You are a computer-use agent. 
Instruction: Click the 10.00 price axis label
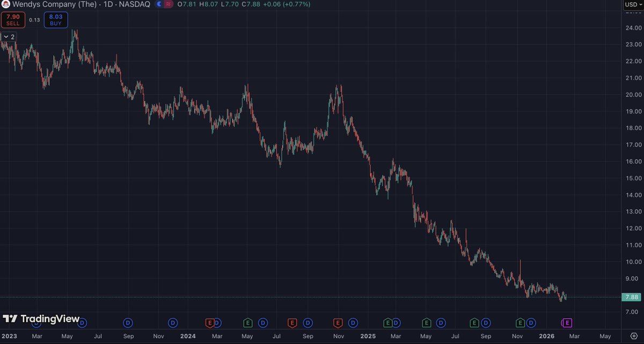tap(634, 262)
